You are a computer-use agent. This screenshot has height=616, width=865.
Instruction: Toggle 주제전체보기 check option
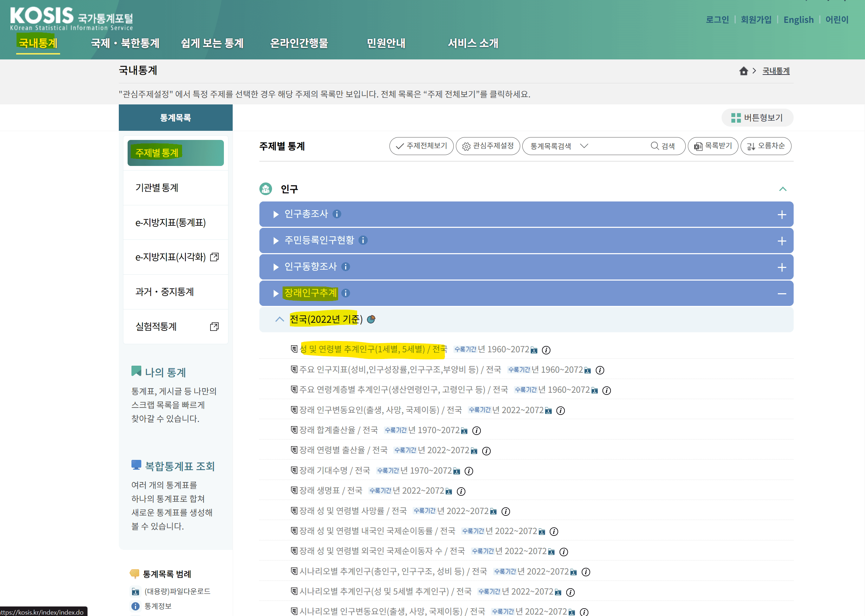pyautogui.click(x=421, y=146)
